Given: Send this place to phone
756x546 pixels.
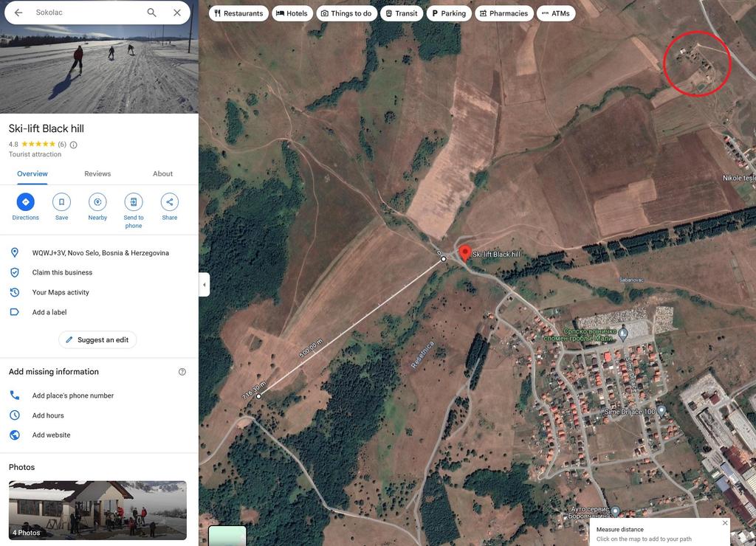Looking at the screenshot, I should [134, 202].
